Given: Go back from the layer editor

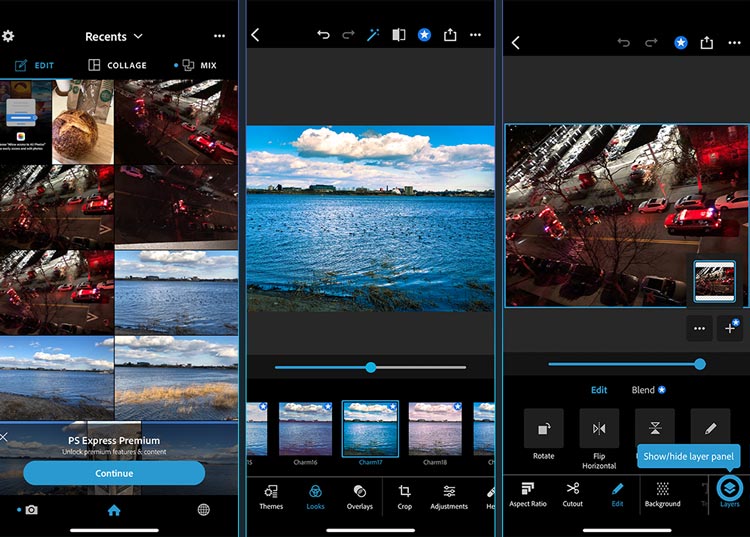Looking at the screenshot, I should point(516,43).
